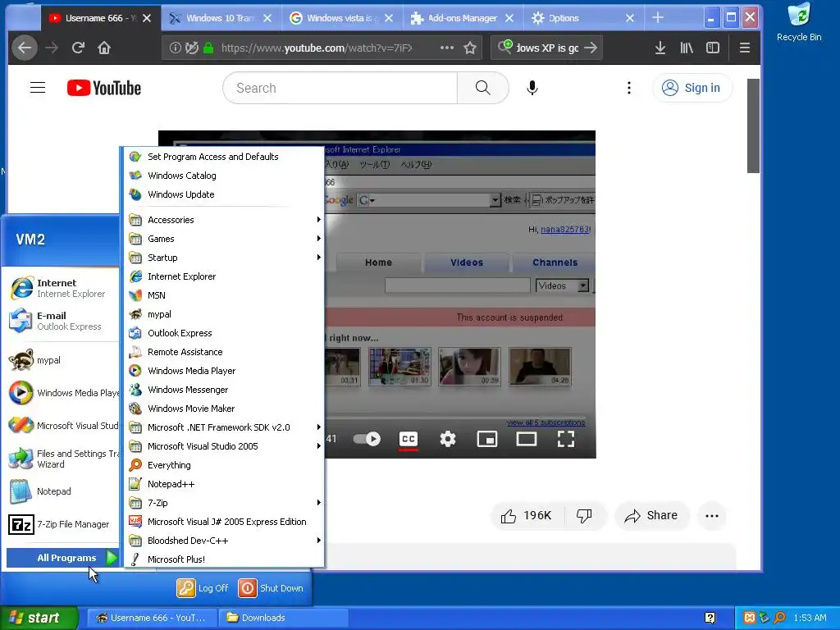Expand Bloodshed Dev-C++ folder
Screen dimensions: 840x630
pos(225,540)
